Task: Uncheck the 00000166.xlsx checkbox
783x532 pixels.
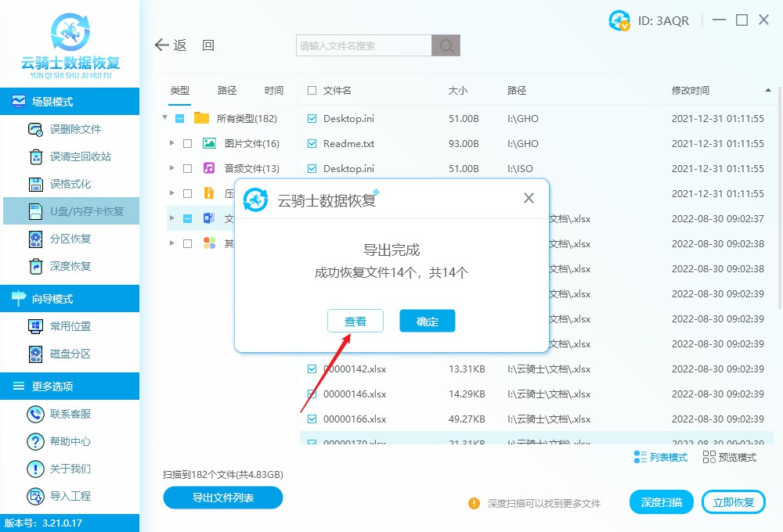Action: [x=312, y=419]
